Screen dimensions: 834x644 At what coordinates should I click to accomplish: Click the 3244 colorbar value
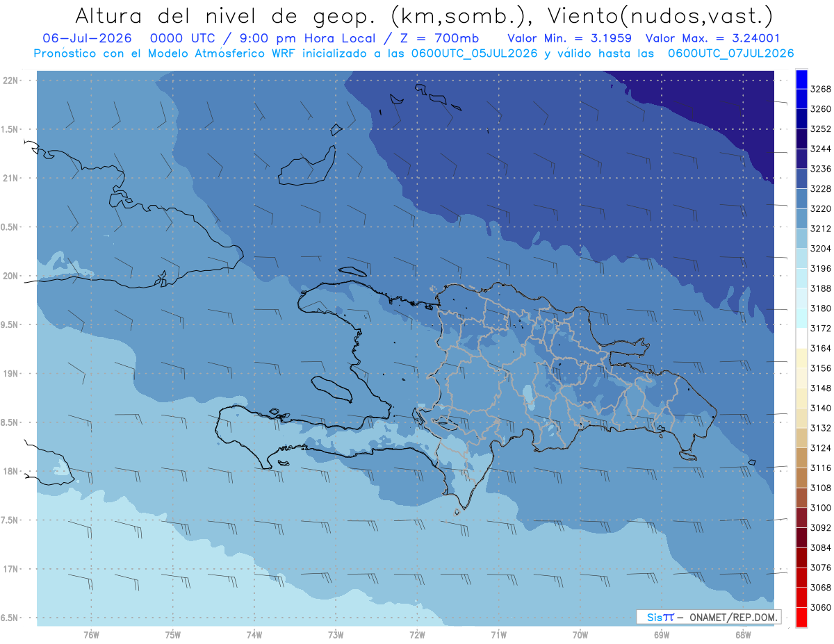pyautogui.click(x=821, y=149)
